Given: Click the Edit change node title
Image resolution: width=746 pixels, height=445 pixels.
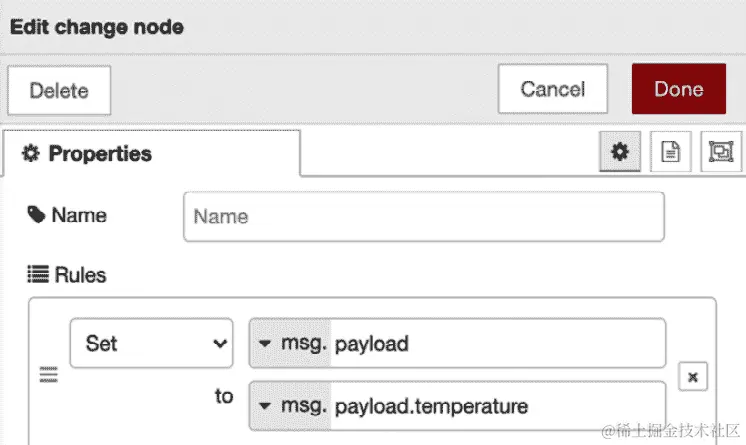Looking at the screenshot, I should (x=97, y=27).
